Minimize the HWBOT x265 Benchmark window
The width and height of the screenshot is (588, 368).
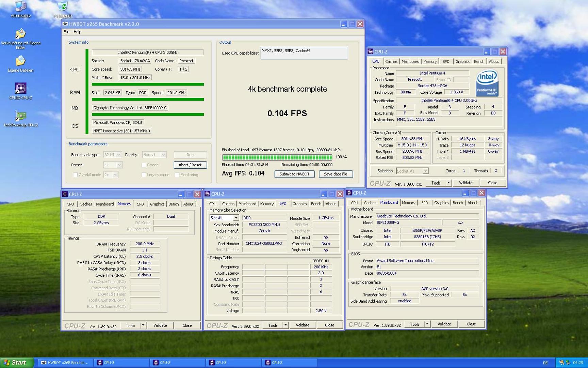pyautogui.click(x=344, y=24)
